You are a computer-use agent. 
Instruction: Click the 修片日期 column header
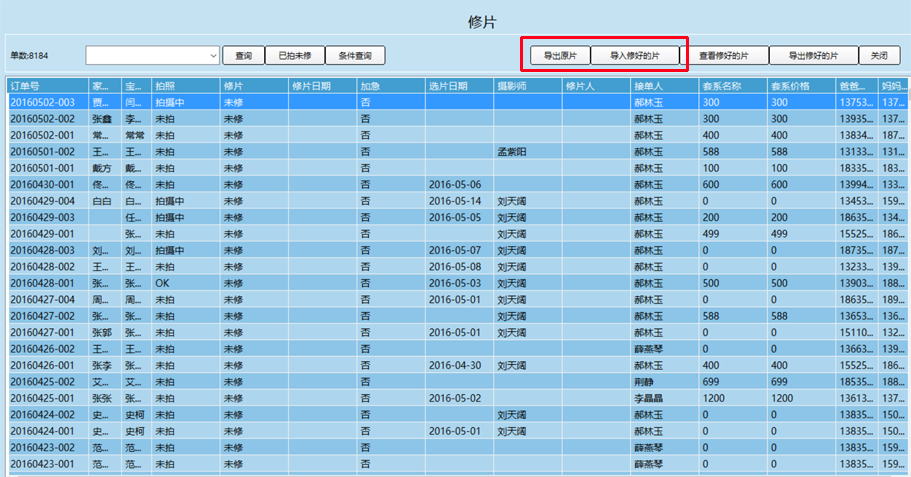[322, 86]
